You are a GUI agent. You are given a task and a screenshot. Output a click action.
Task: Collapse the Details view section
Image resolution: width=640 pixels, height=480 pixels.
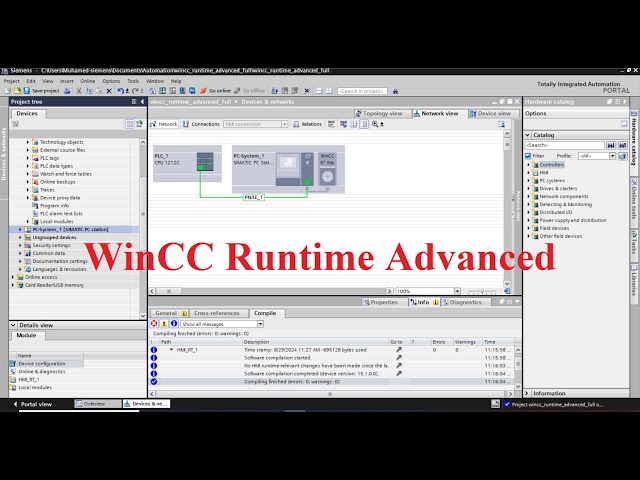[13, 325]
